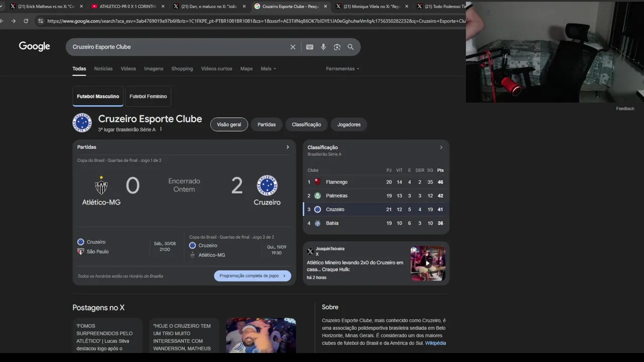Open site information icon in the address bar
This screenshot has height=362, width=644.
tap(40, 21)
